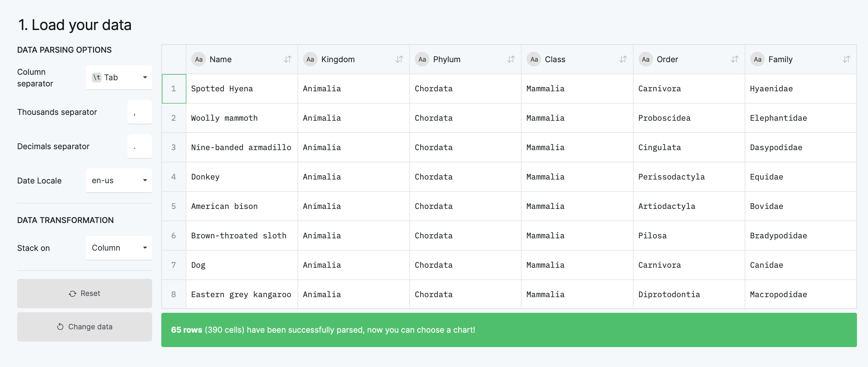Select row number 3 header
The width and height of the screenshot is (868, 367).
(x=174, y=147)
